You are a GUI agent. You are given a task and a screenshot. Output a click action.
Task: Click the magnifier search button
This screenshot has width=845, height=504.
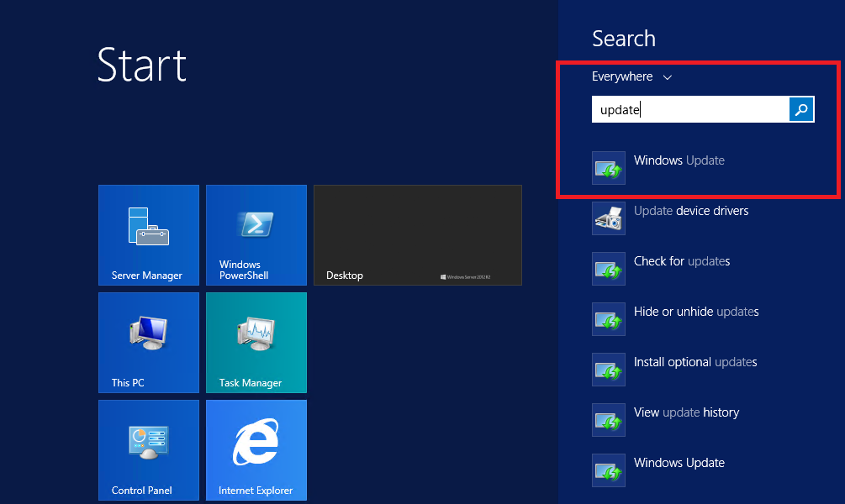[x=801, y=109]
